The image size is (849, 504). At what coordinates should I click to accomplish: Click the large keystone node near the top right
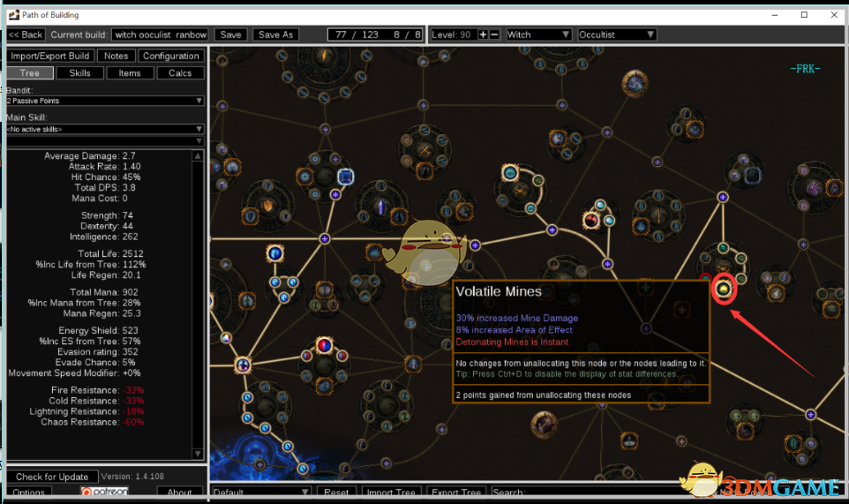(x=635, y=84)
